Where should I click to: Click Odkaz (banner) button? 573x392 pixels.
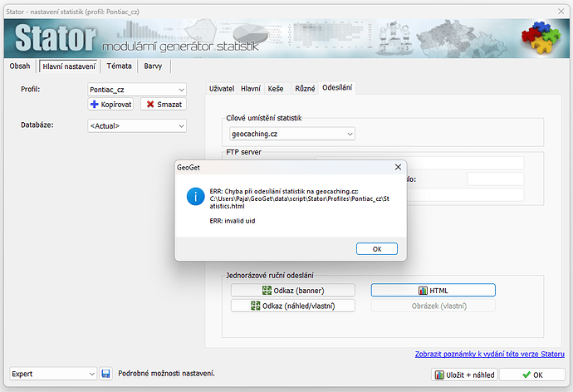pos(292,291)
